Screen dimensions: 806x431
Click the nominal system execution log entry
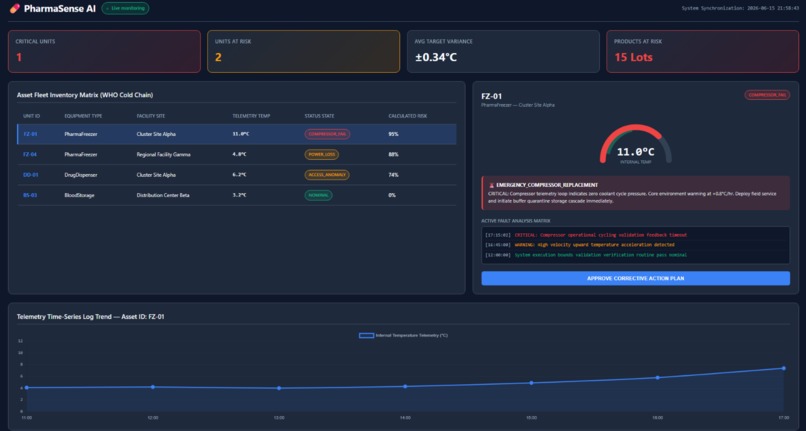(586, 255)
